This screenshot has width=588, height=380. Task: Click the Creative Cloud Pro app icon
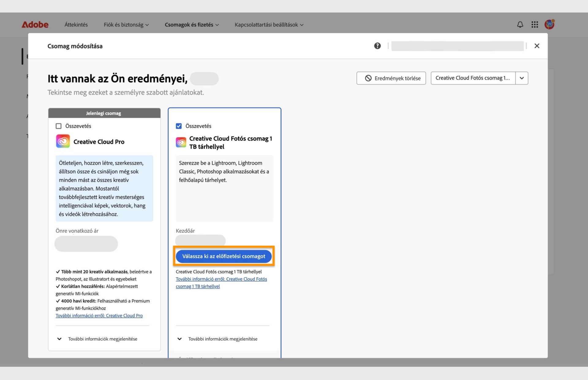tap(63, 142)
